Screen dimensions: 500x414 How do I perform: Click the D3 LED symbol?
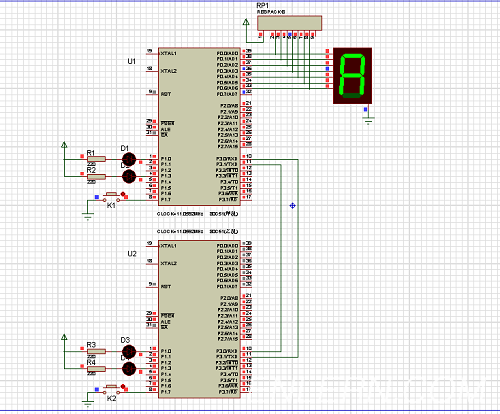pos(129,351)
